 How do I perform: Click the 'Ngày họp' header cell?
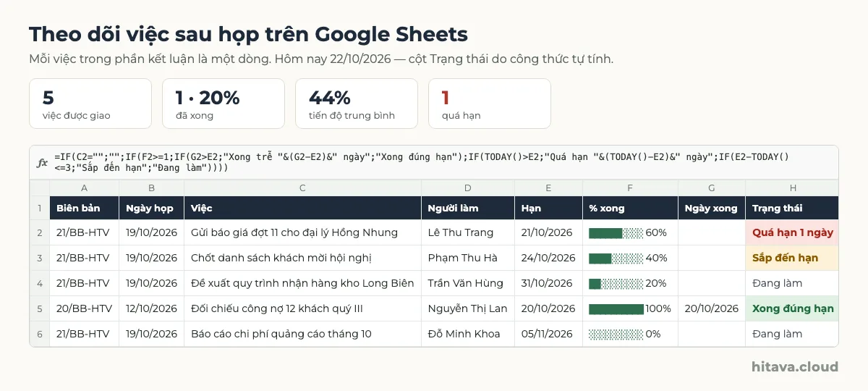pyautogui.click(x=152, y=209)
